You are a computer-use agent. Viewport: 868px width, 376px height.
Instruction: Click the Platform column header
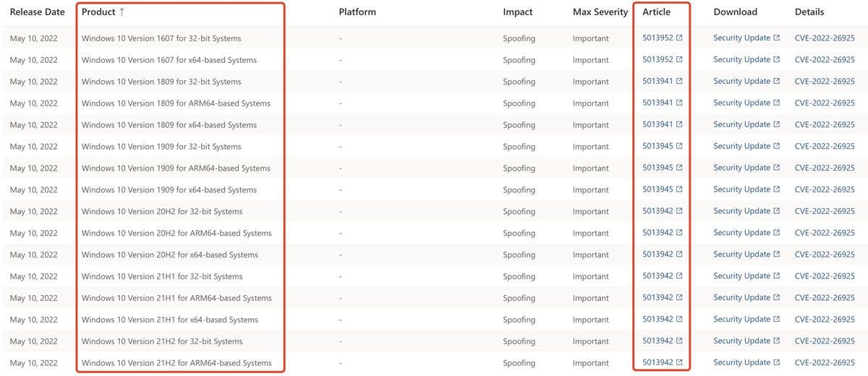click(357, 12)
